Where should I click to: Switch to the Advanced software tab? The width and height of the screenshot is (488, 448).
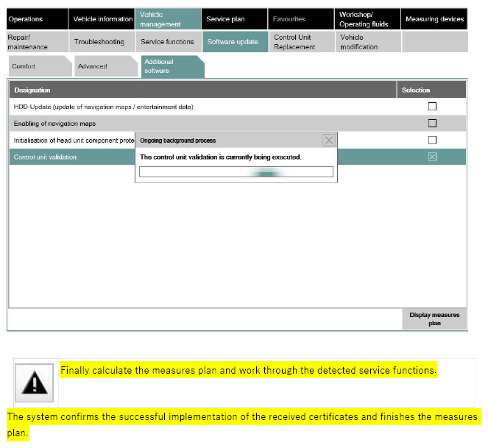(x=103, y=66)
